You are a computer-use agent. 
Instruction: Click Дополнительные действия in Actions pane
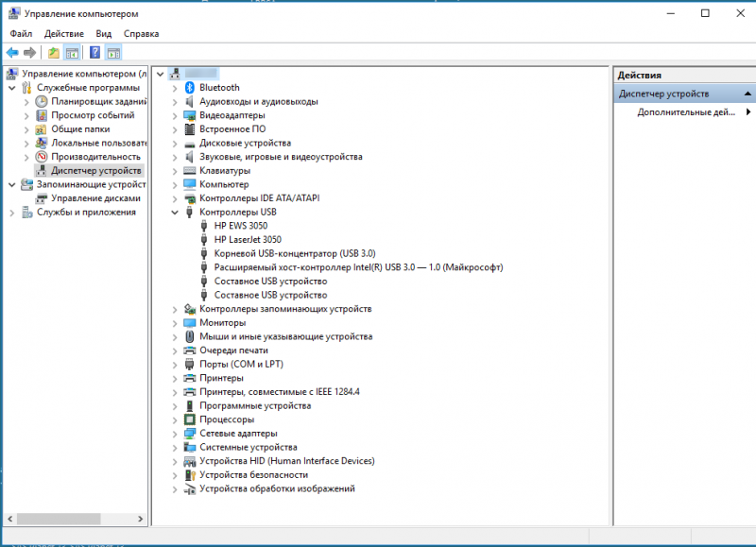[686, 111]
